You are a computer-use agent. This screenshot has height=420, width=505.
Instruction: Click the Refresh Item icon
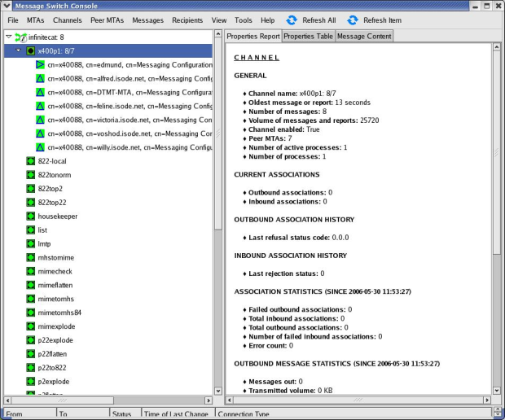(x=353, y=20)
